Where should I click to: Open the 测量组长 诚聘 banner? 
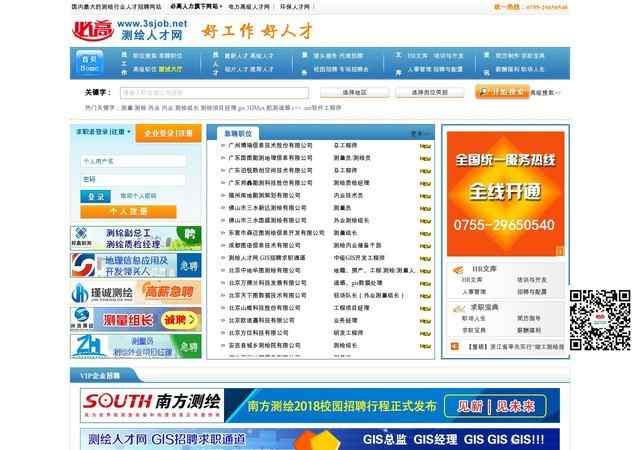coord(136,319)
